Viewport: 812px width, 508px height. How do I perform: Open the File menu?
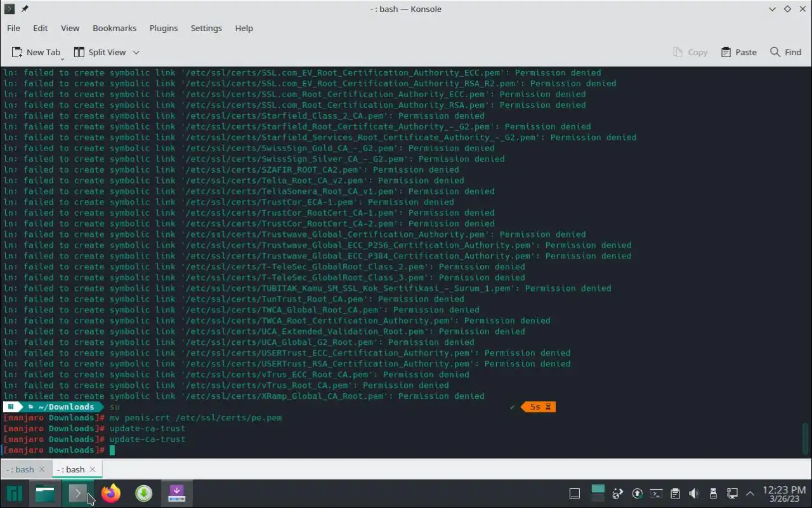point(13,28)
